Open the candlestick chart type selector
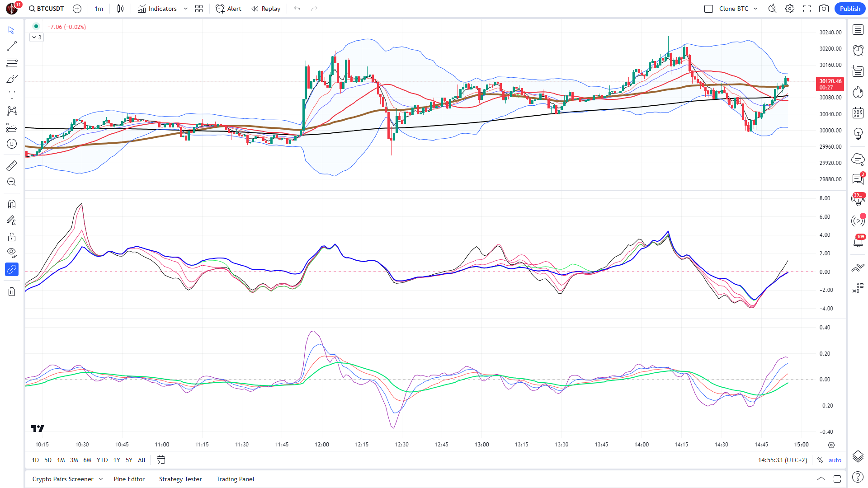This screenshot has height=488, width=868. point(120,9)
